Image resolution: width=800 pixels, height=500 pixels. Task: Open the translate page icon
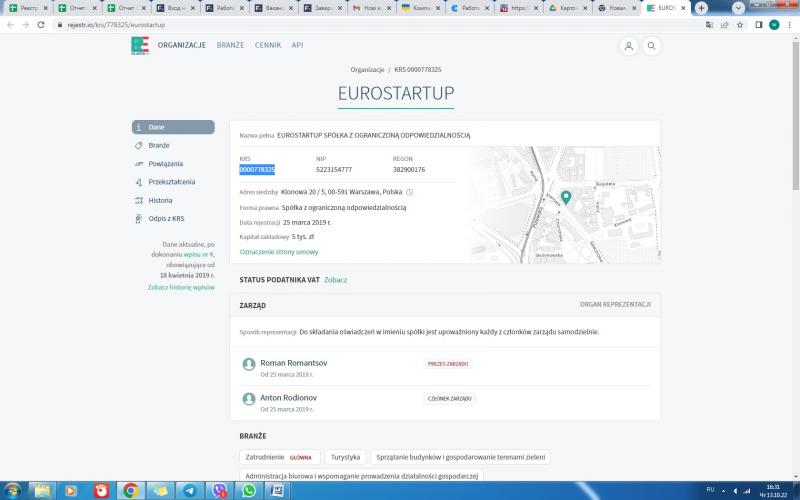pyautogui.click(x=709, y=24)
